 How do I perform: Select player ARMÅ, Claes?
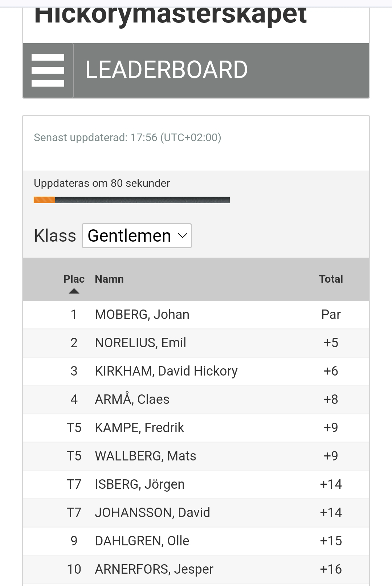196,399
